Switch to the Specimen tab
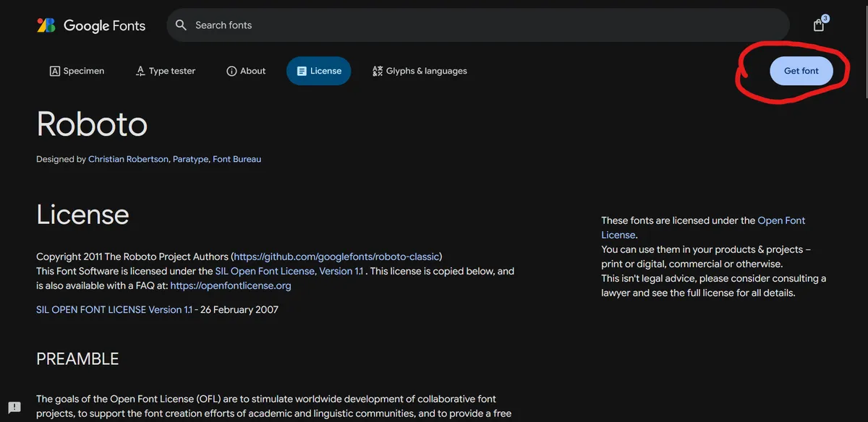Screen dimensions: 868x422 pos(77,71)
